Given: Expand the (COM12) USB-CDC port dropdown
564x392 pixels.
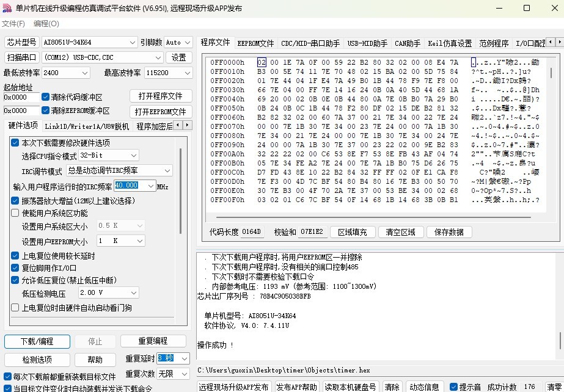Looking at the screenshot, I should (x=158, y=57).
